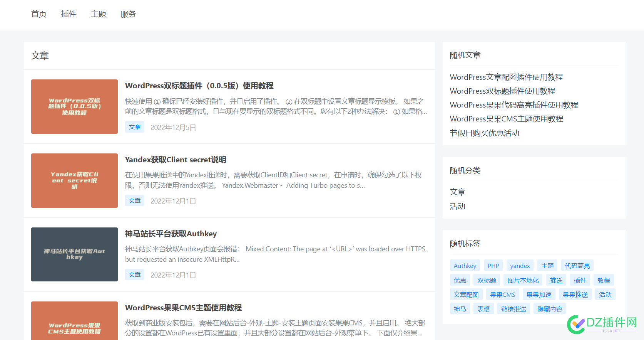Go to the 主题 navigation item
Image resolution: width=644 pixels, height=340 pixels.
click(x=99, y=14)
